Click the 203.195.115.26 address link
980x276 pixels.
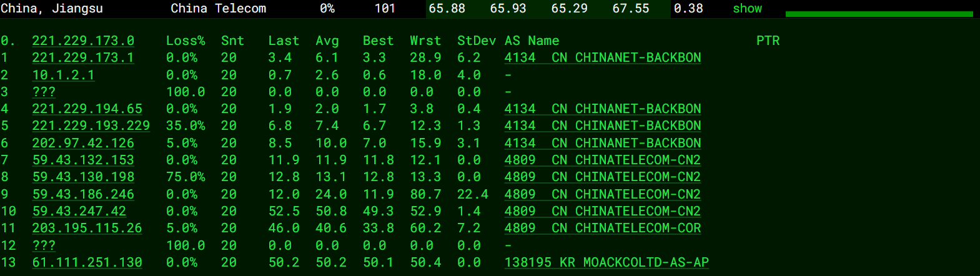(87, 228)
